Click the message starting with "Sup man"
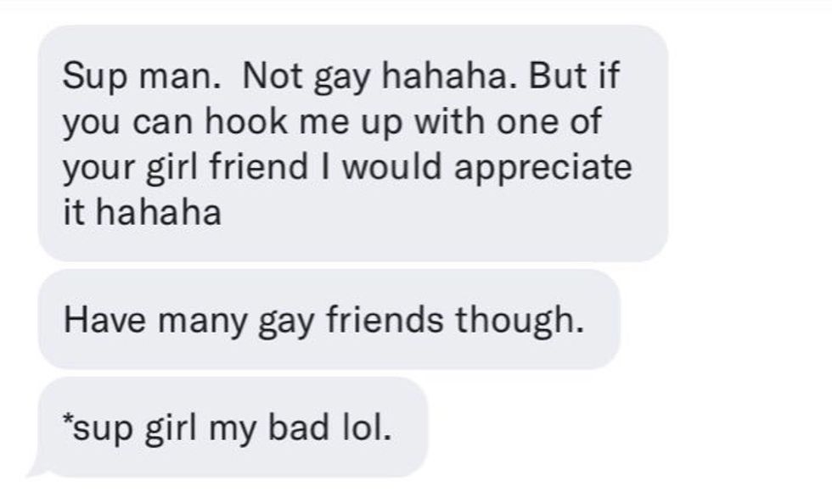 (353, 143)
